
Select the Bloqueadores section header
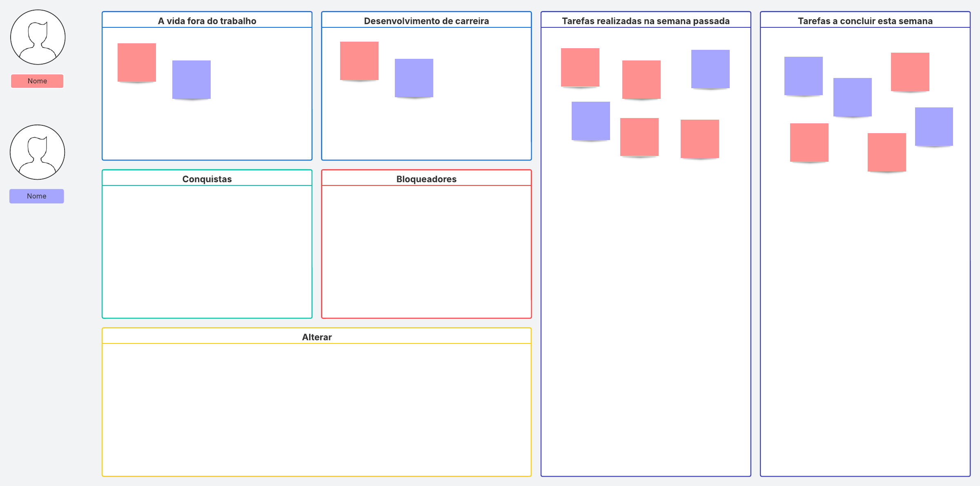click(426, 179)
